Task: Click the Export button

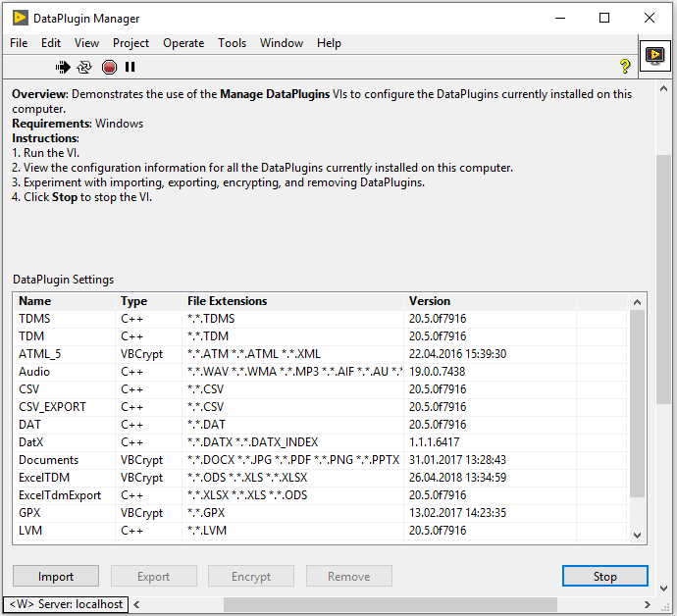Action: (154, 577)
